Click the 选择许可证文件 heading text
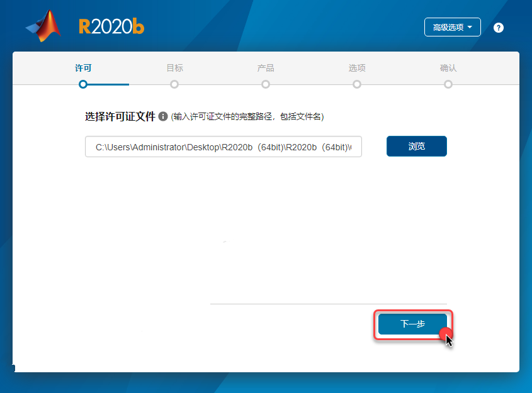The image size is (532, 393). click(120, 116)
